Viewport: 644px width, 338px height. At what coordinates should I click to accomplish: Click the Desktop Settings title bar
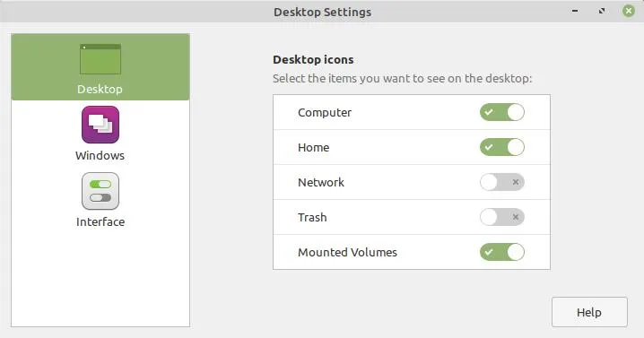click(322, 12)
